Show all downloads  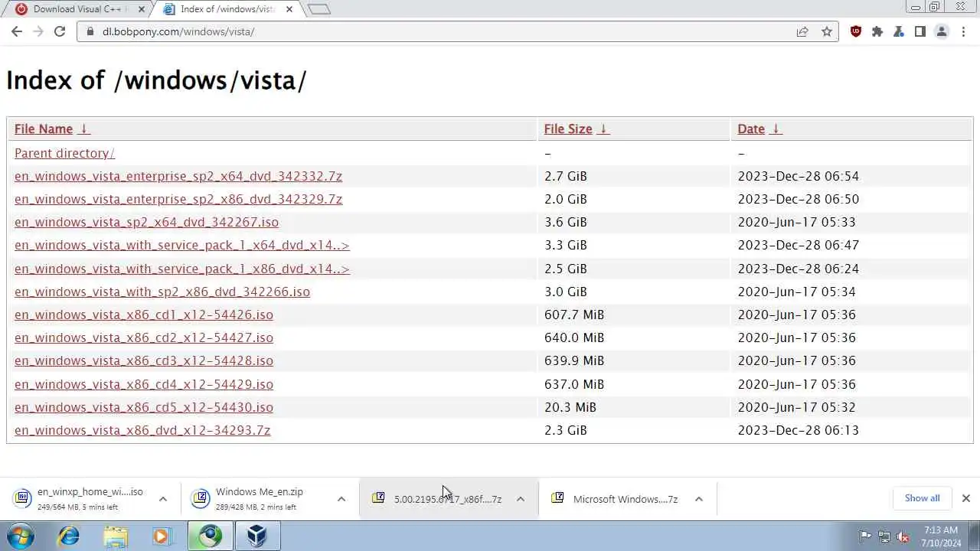922,498
